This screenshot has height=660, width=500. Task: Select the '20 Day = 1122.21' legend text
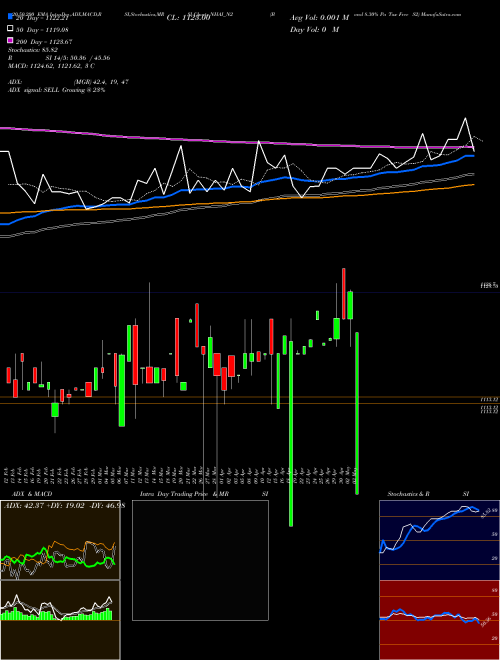[x=42, y=18]
